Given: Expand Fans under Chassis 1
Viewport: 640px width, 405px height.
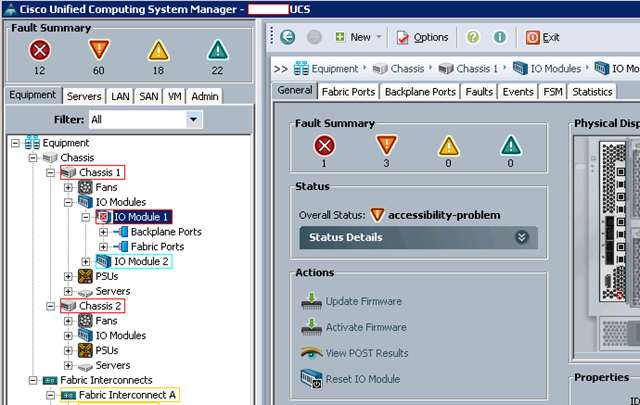Looking at the screenshot, I should pos(68,187).
